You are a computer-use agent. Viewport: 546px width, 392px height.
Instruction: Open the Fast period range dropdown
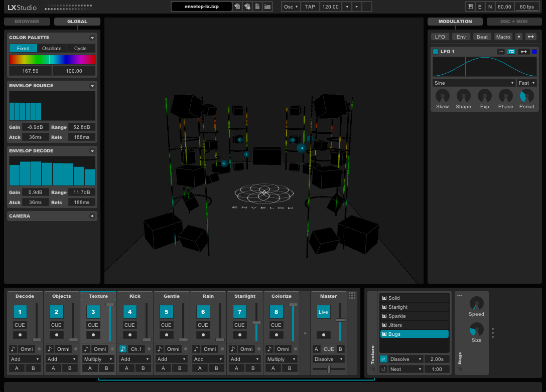tap(526, 83)
